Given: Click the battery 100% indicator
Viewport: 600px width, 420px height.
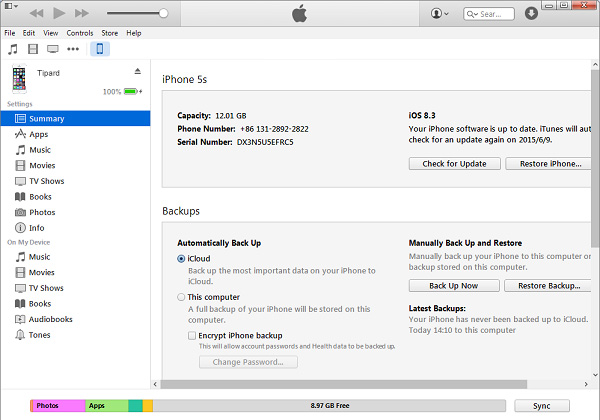Looking at the screenshot, I should tap(122, 92).
